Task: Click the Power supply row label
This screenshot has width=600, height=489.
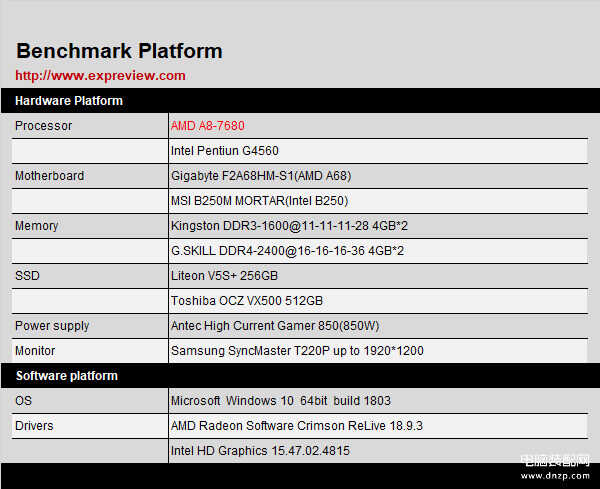Action: [52, 326]
